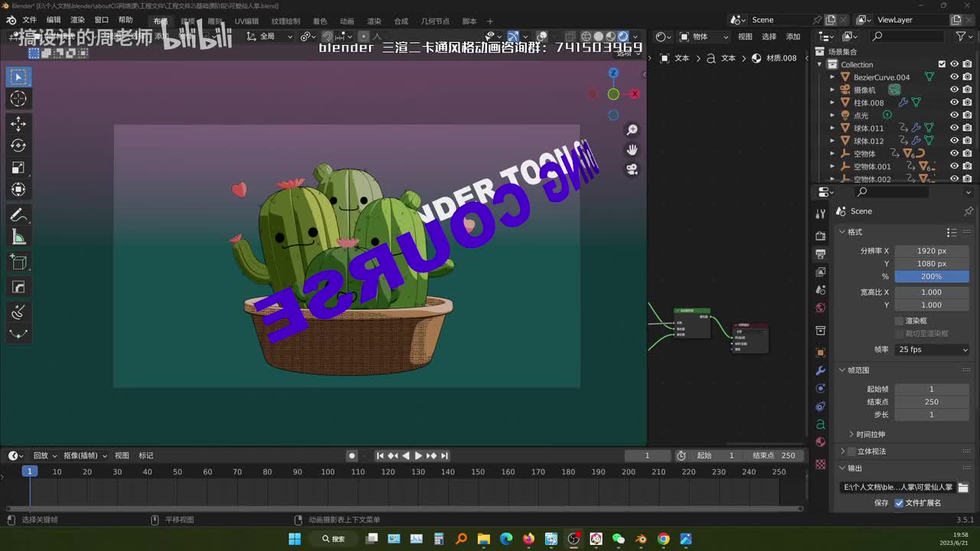Click the 结束点 250 field in properties
Image resolution: width=980 pixels, height=551 pixels.
[932, 402]
